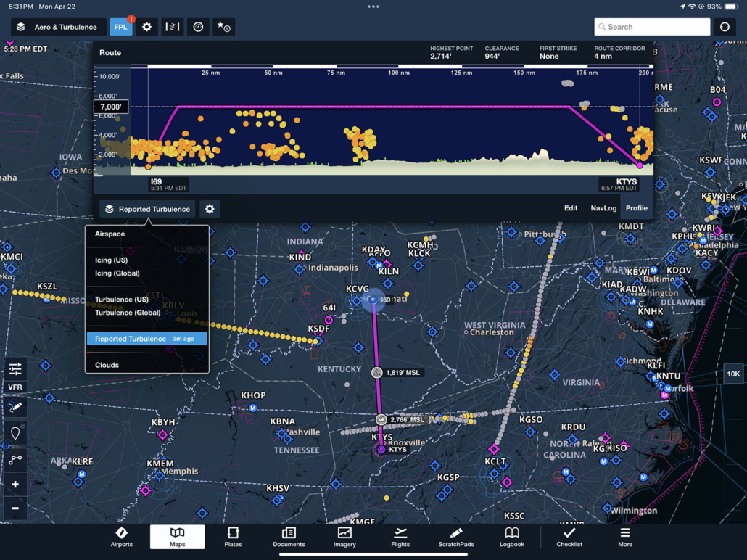Open custom content via the star icon
This screenshot has width=747, height=560.
click(x=223, y=26)
